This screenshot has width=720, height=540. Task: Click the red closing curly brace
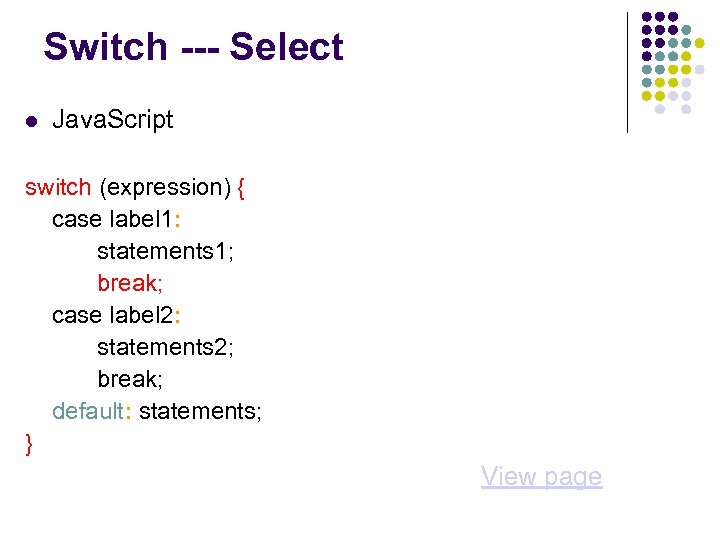[x=29, y=443]
